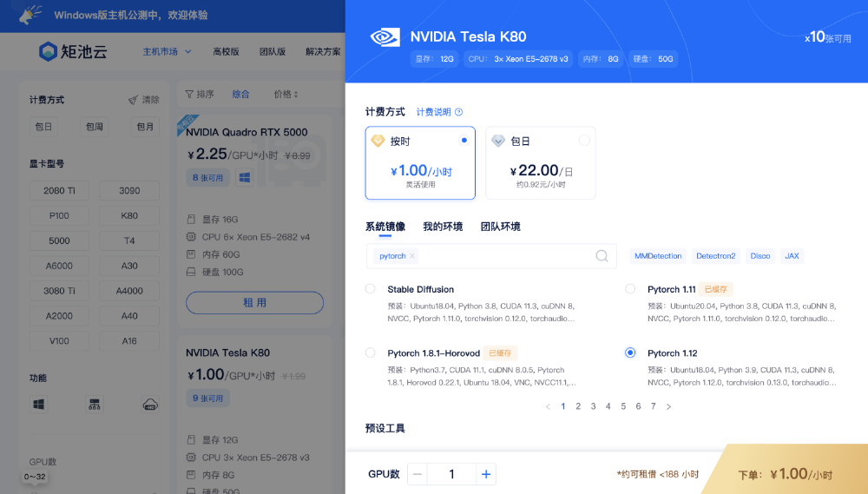868x494 pixels.
Task: Filter by T4 GPU model
Action: click(x=129, y=240)
